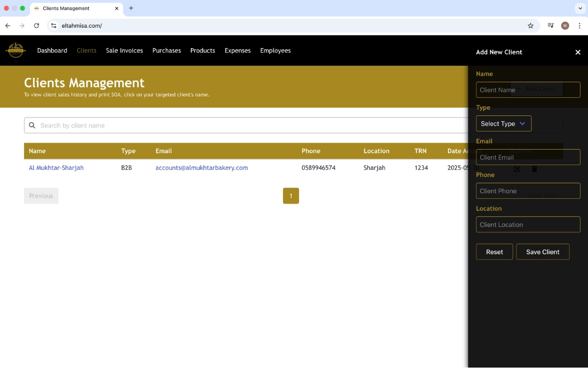Expand the Select Type dropdown
The height and width of the screenshot is (374, 588).
503,123
